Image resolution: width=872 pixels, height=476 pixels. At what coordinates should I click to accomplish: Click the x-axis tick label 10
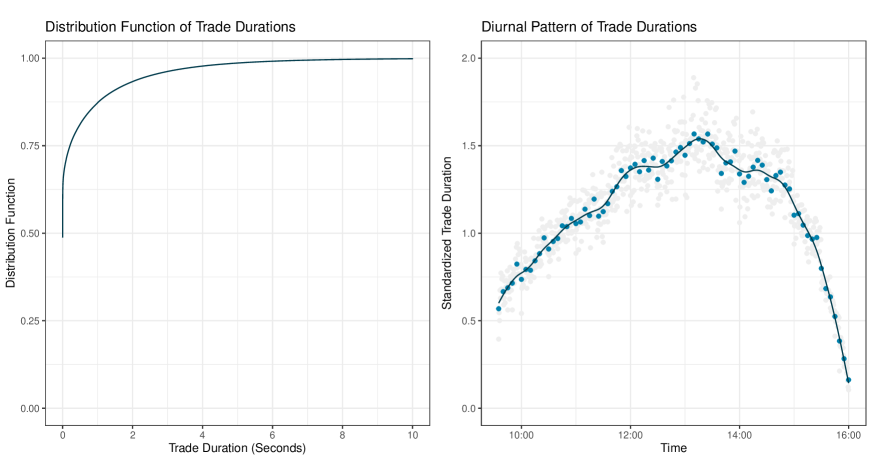pos(413,435)
